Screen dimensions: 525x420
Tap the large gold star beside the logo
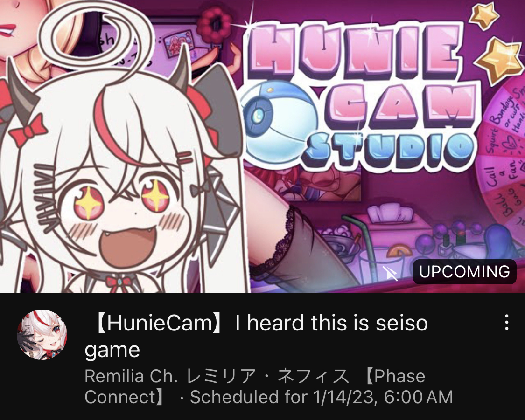tap(499, 60)
